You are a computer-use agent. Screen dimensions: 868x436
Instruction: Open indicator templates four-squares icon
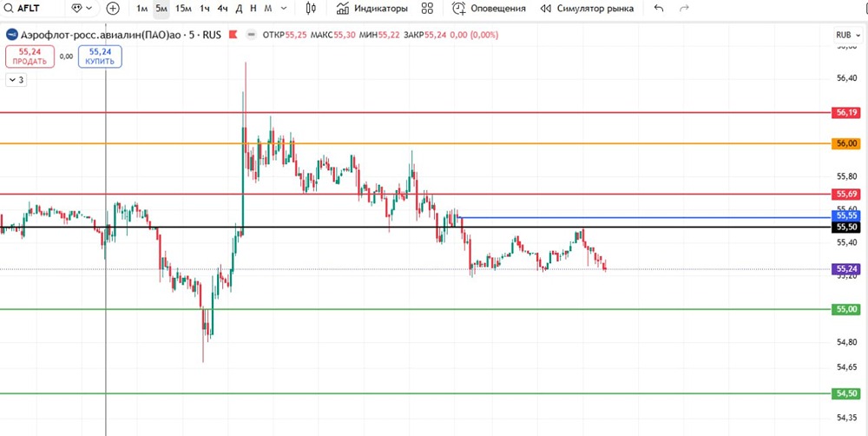(x=427, y=9)
